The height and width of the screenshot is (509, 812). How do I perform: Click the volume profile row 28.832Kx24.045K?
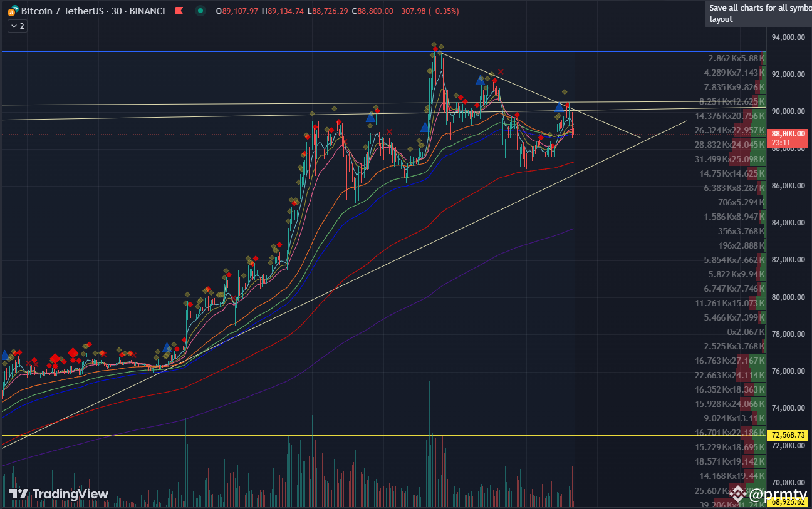click(729, 145)
